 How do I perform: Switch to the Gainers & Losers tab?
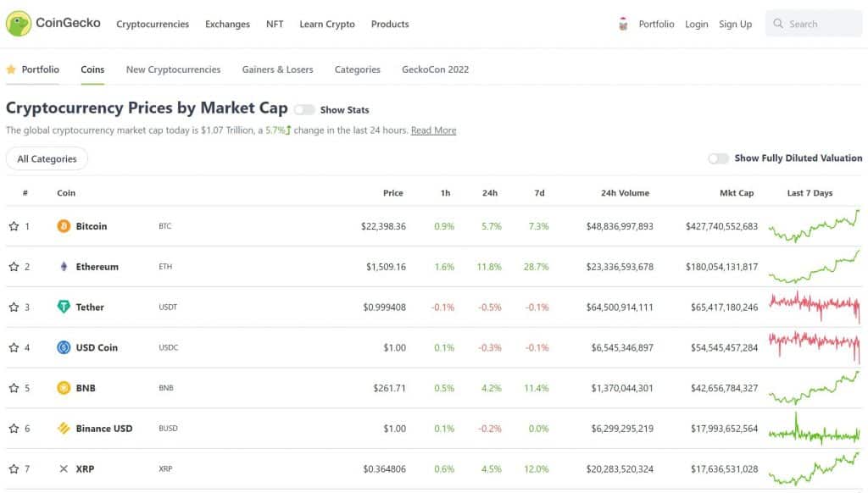[x=277, y=69]
